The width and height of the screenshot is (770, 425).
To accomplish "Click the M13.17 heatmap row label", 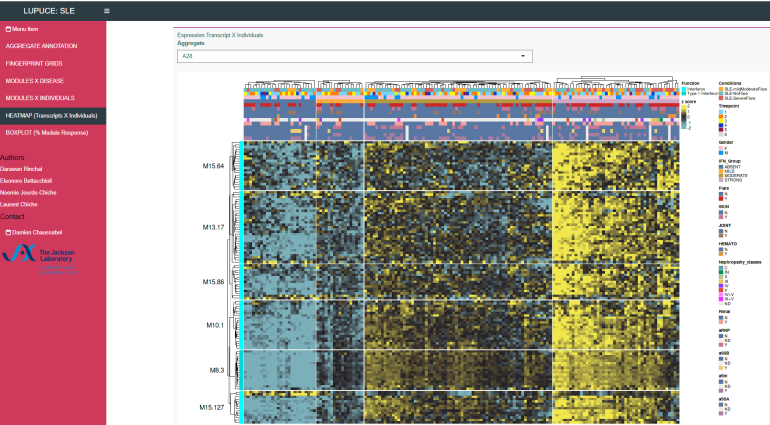I will point(211,227).
